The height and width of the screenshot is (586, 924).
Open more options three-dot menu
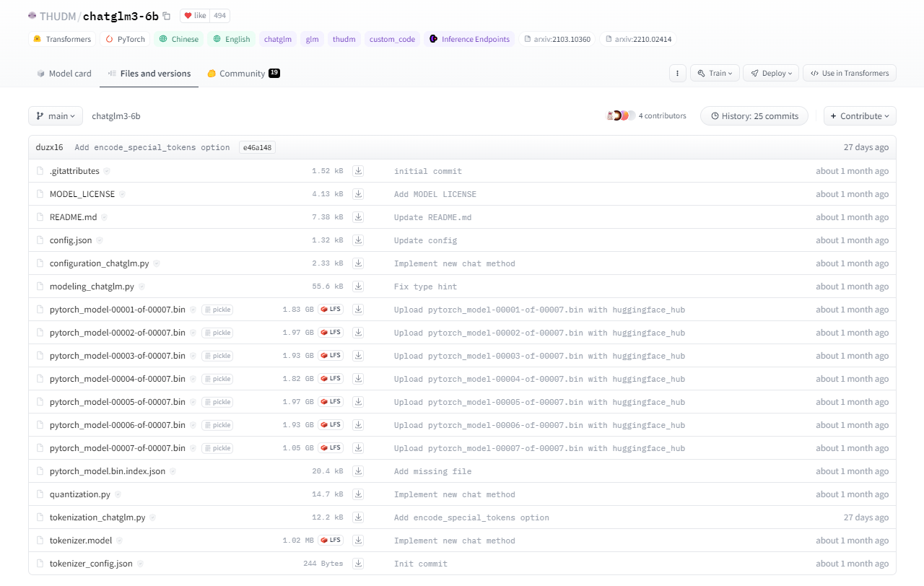(677, 73)
